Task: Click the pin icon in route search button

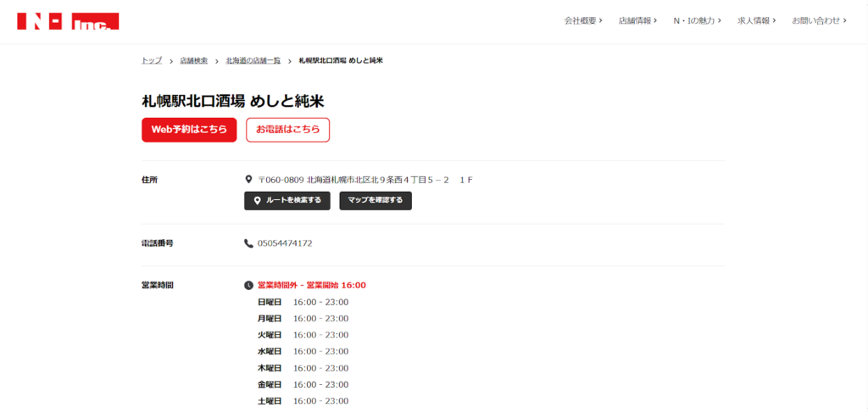Action: (x=257, y=201)
